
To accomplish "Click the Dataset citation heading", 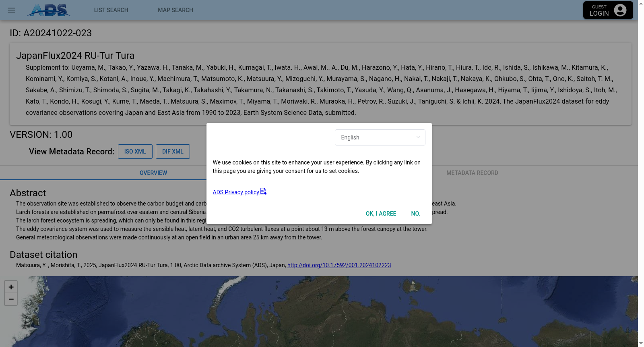I will click(x=43, y=255).
